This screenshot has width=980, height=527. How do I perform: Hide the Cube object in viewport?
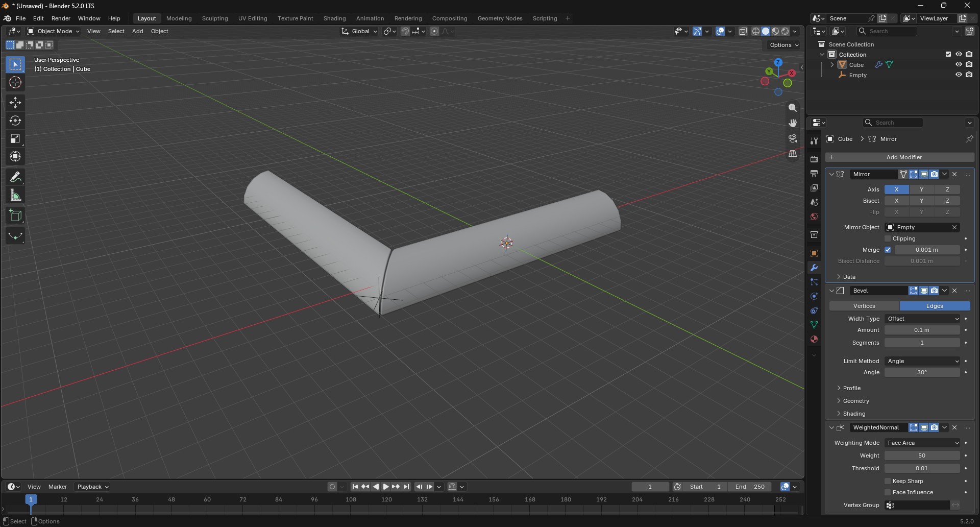[x=959, y=65]
